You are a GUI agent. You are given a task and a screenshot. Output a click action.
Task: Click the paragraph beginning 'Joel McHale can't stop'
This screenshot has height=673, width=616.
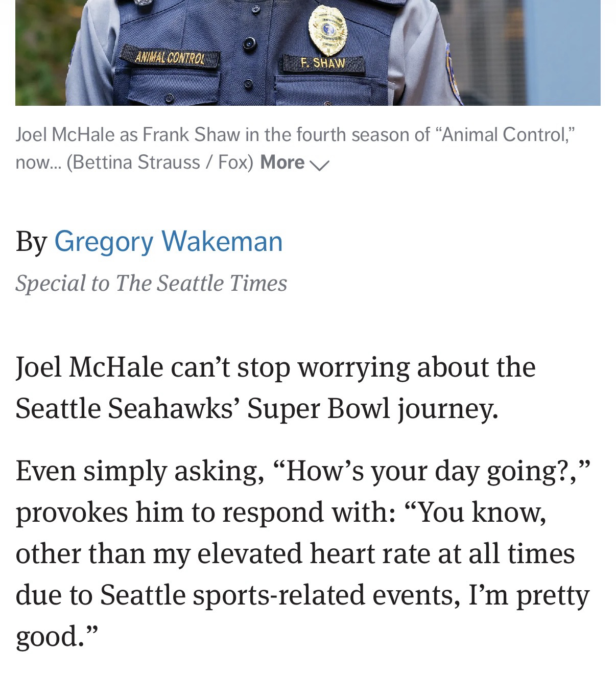point(275,367)
